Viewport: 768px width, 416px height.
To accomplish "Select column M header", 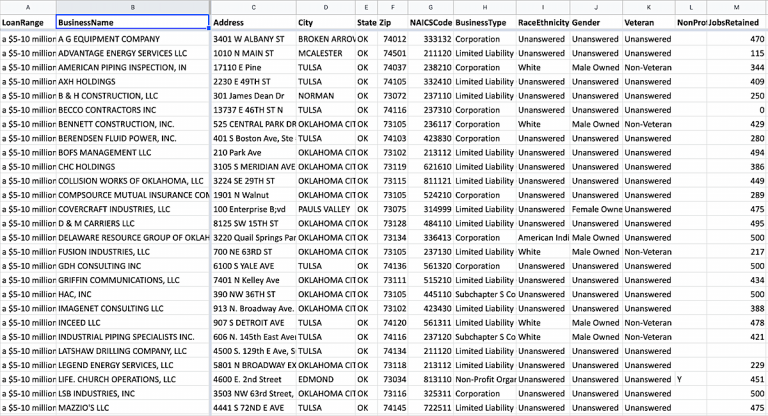I will coord(736,7).
